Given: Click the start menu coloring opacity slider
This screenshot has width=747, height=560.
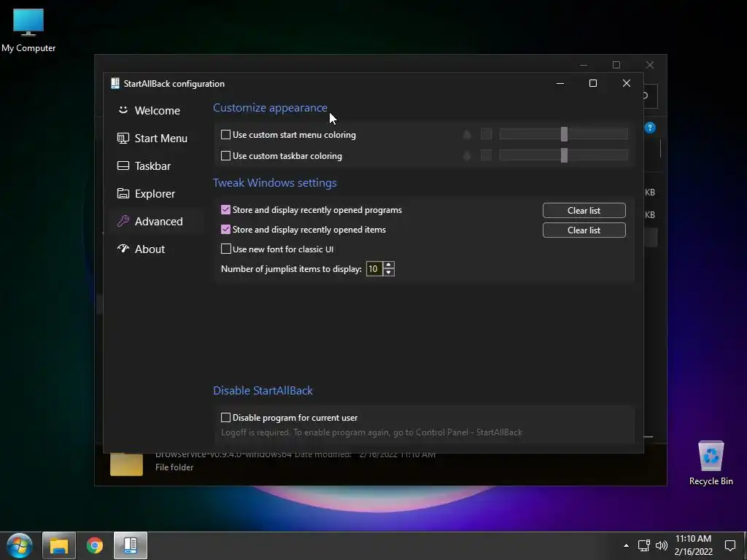Looking at the screenshot, I should pyautogui.click(x=564, y=134).
